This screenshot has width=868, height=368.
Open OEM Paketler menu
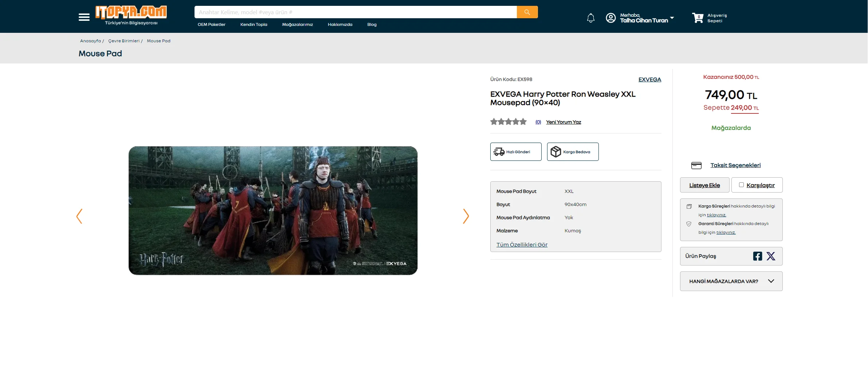[212, 24]
